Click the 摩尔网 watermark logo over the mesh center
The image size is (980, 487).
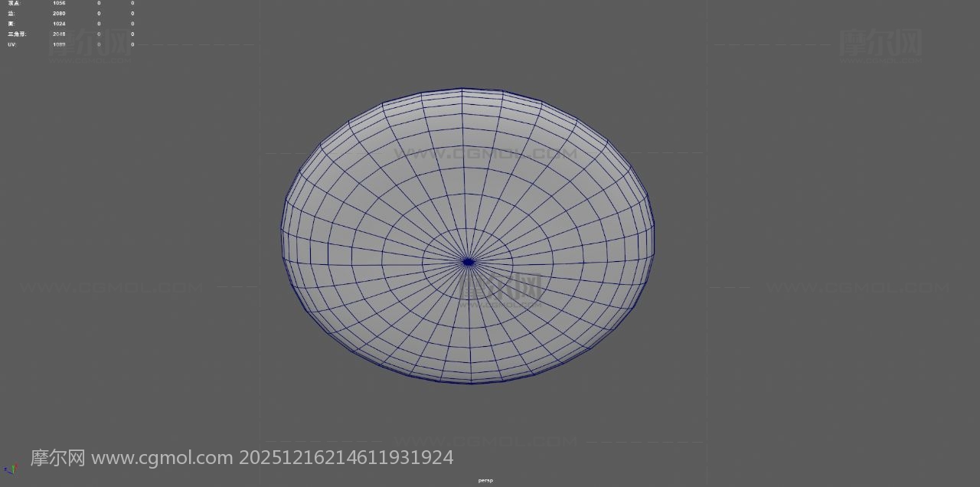click(501, 288)
